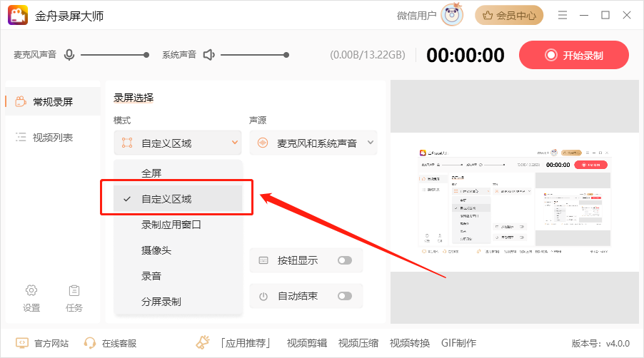644x358 pixels.
Task: Click the 官方网站 monitor icon
Action: coord(22,343)
